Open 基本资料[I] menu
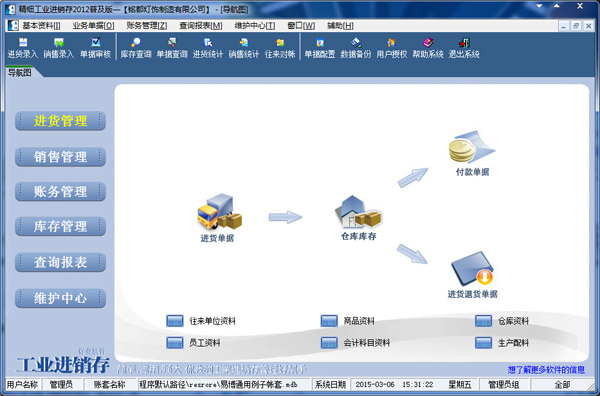Screen dimensions: 600x396 click(x=41, y=26)
